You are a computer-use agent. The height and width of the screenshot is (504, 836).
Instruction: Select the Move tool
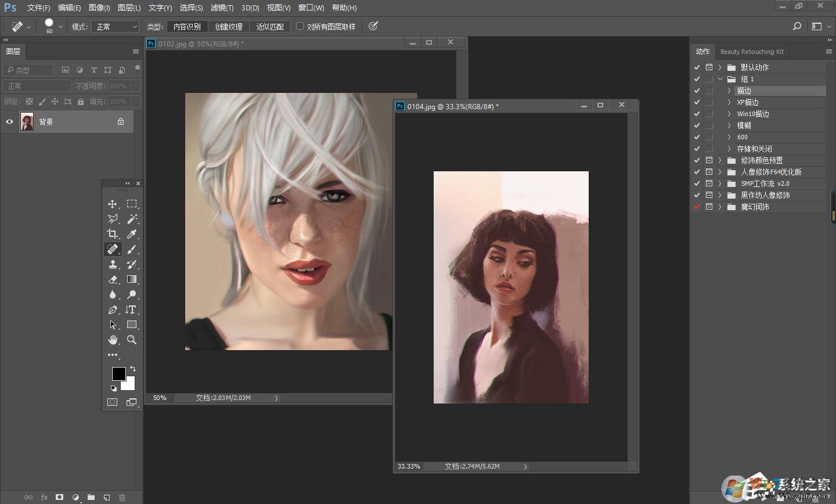click(x=113, y=204)
